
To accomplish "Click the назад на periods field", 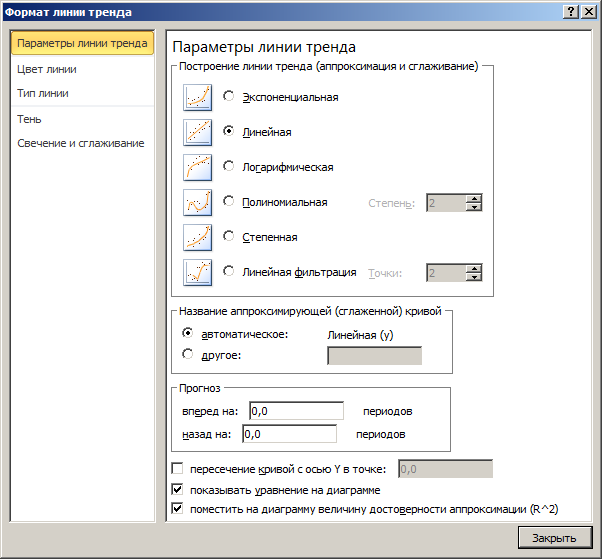I will 289,434.
